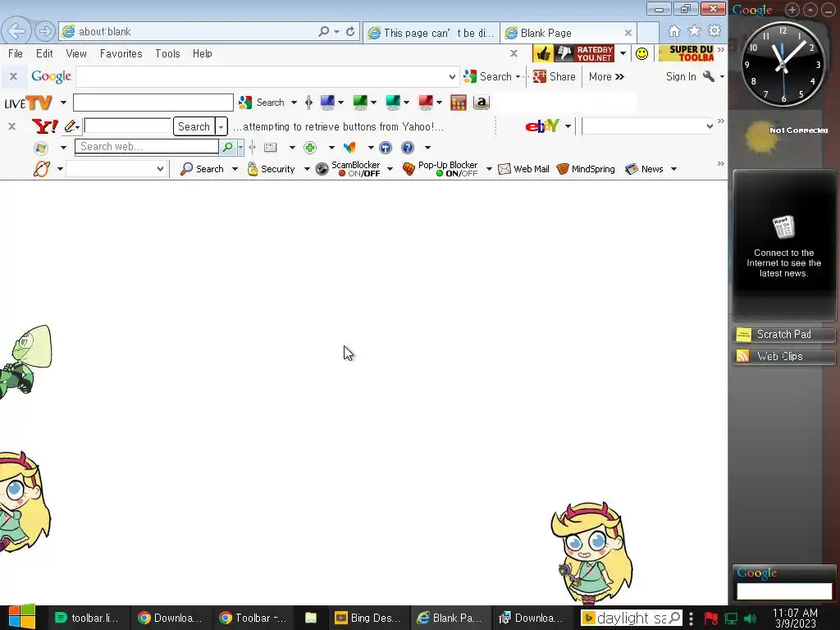Click the thumbs-up rating icon
Viewport: 840px width, 630px height.
(543, 53)
